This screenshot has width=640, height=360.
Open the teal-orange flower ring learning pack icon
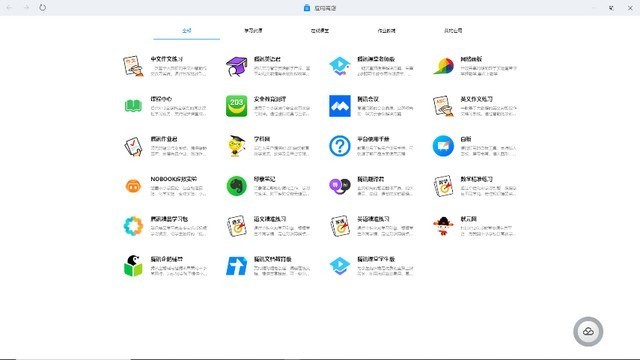[x=133, y=226]
